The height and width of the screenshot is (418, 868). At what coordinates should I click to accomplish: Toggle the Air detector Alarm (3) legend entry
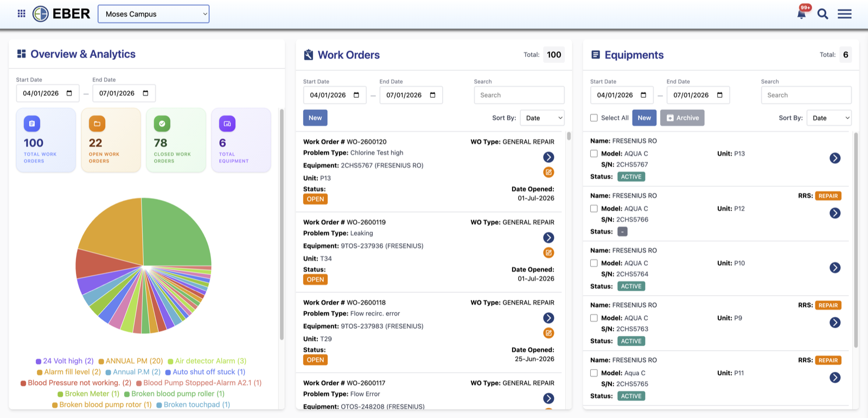click(x=207, y=361)
